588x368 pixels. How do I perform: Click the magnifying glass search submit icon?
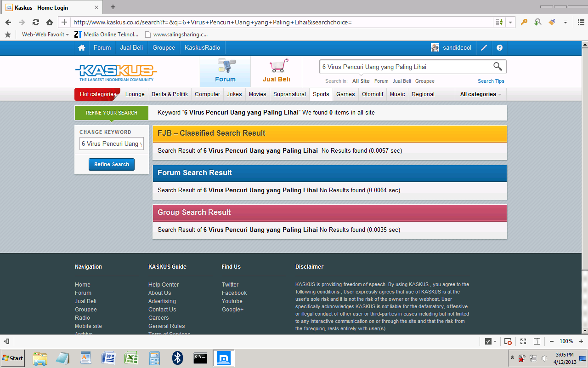click(x=498, y=67)
